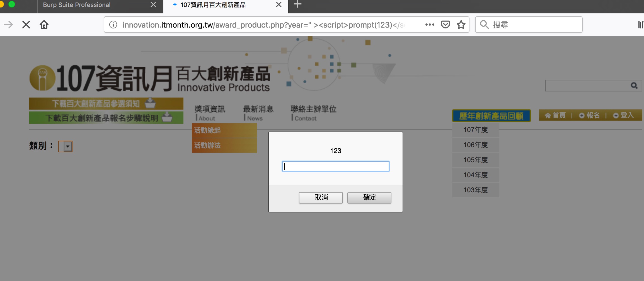The image size is (644, 281).
Task: Open 歷年創新產品回顧 menu
Action: (x=491, y=116)
